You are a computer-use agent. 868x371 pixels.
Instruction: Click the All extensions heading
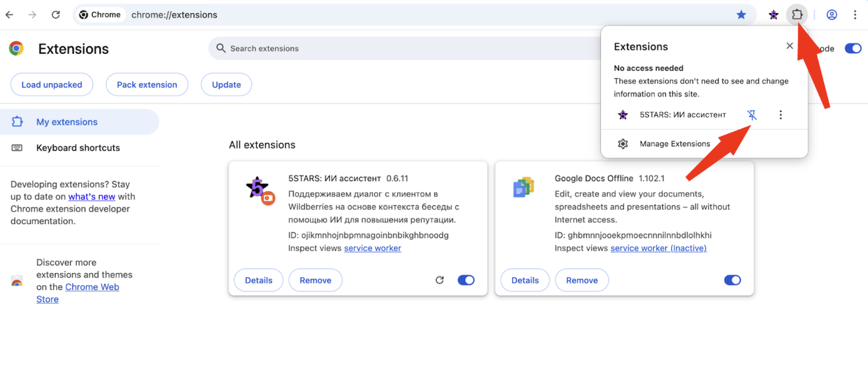point(262,145)
